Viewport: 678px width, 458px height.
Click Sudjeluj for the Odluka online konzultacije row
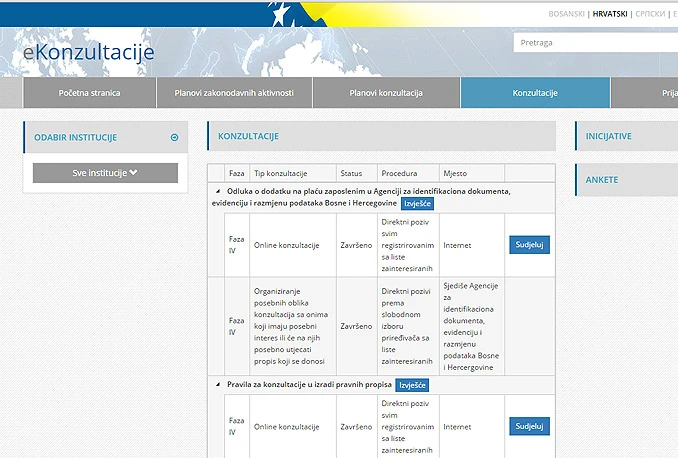pyautogui.click(x=529, y=245)
